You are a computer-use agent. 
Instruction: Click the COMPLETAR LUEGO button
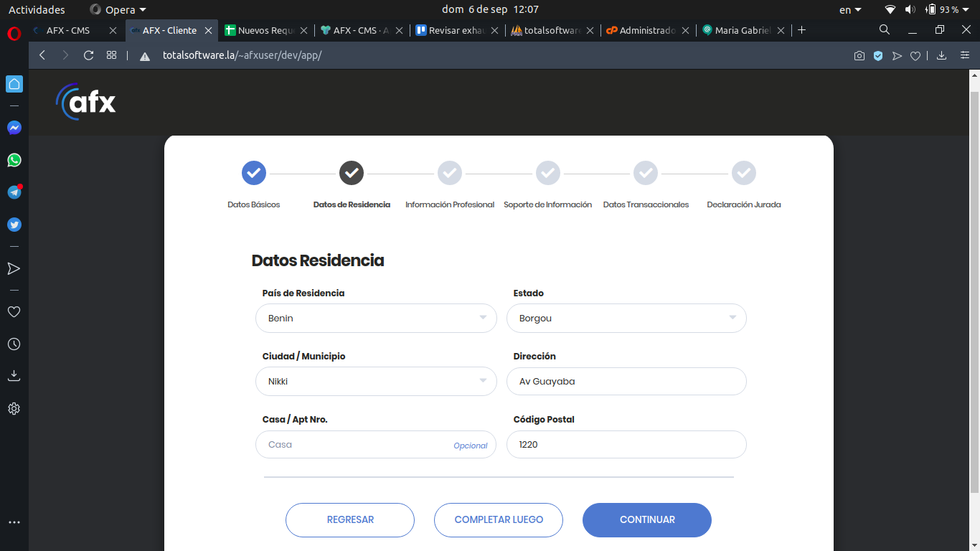pyautogui.click(x=499, y=519)
